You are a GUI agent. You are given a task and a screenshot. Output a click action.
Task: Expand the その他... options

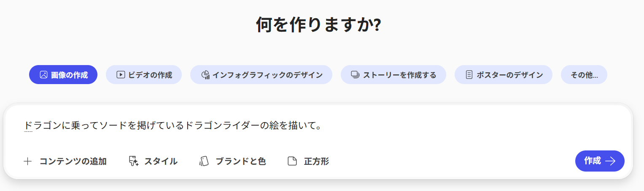point(584,75)
